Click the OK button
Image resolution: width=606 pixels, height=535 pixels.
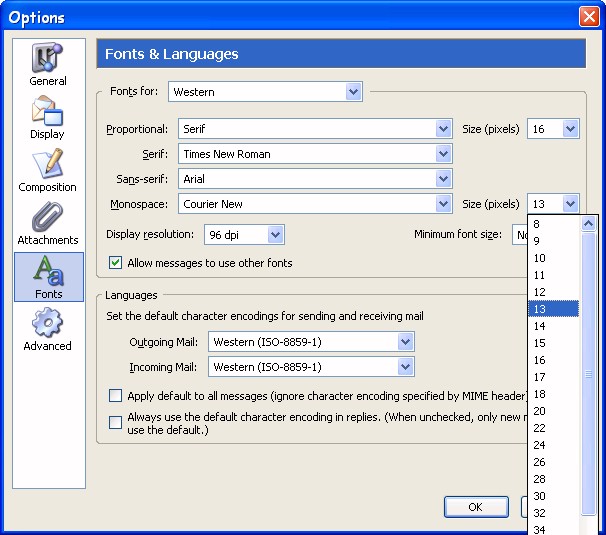[476, 507]
